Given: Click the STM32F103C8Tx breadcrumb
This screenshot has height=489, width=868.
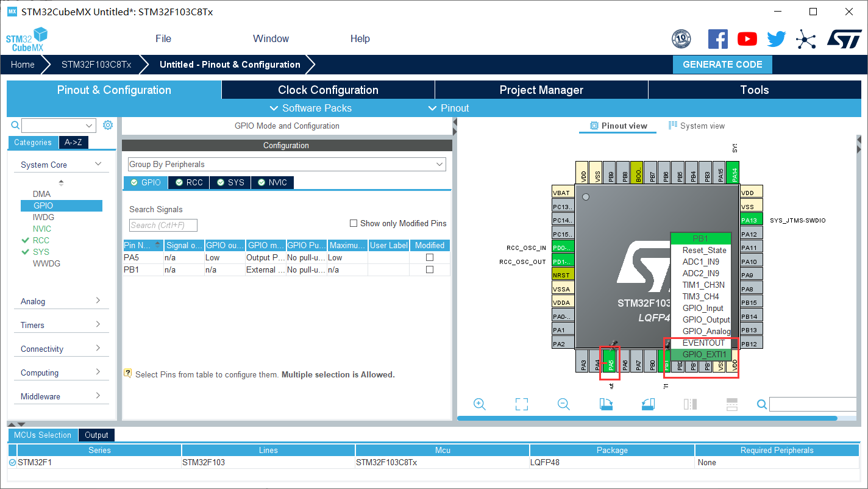Looking at the screenshot, I should (96, 65).
